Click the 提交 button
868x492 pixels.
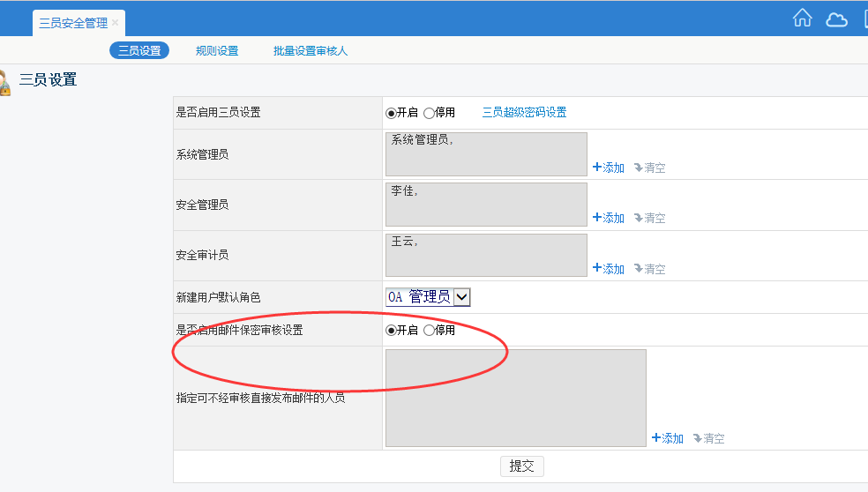[521, 466]
